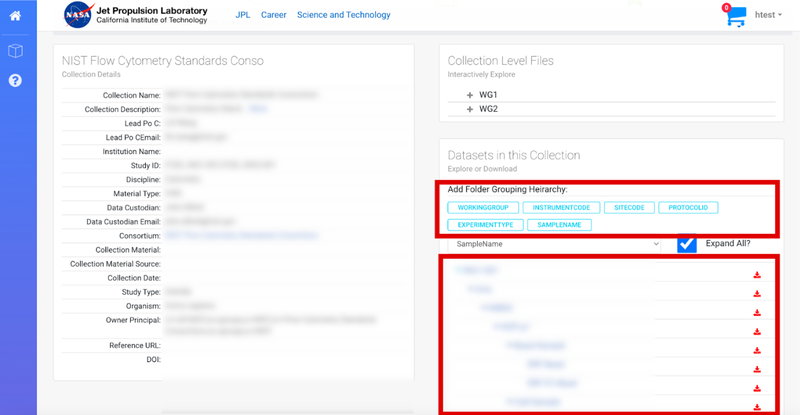Click the Home icon in sidebar

coord(15,17)
